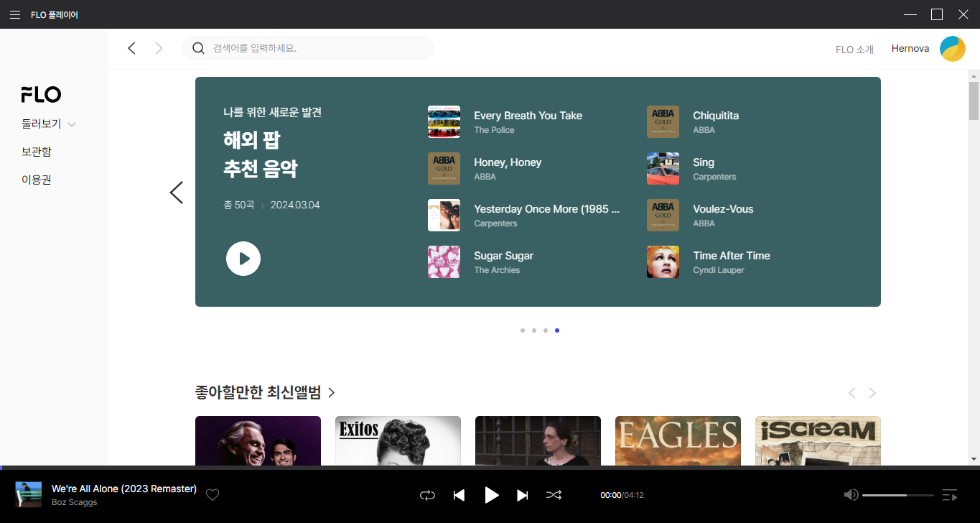Click Yesterday Once More album cover

coord(444,216)
